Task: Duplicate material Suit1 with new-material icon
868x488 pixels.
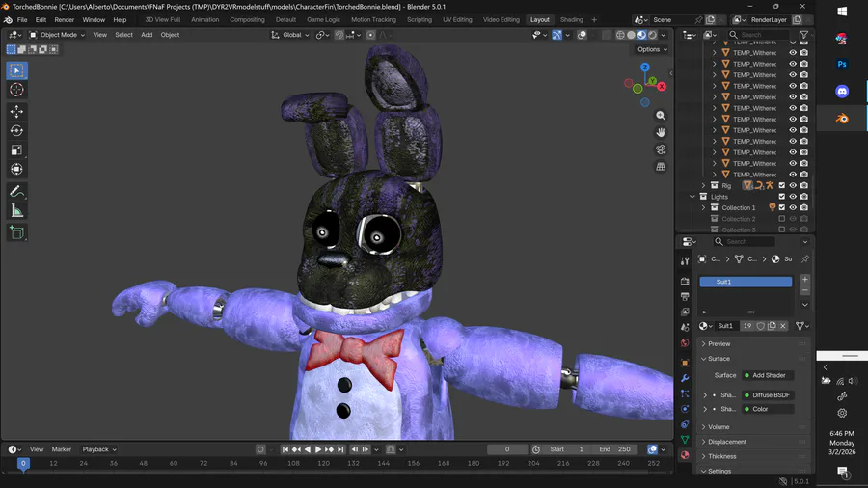Action: pos(772,326)
